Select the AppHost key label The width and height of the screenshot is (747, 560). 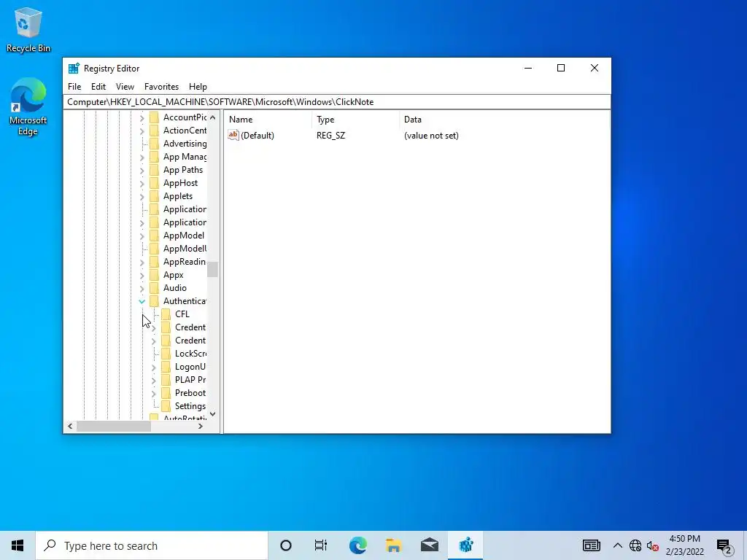180,183
